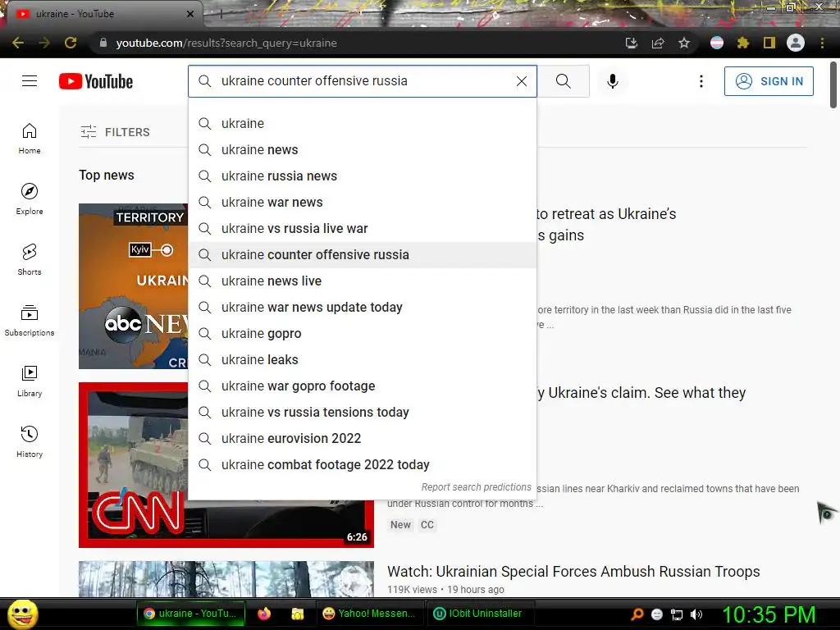840x630 pixels.
Task: Choose 'ukraine news live' suggestion
Action: pos(363,281)
